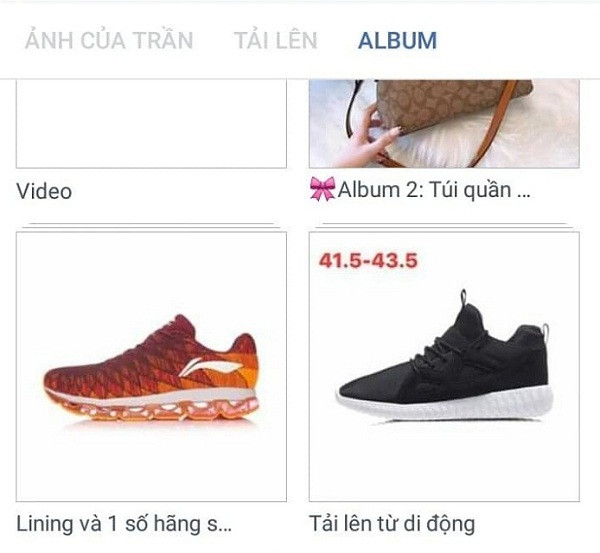
Task: Open Tải lên từ di động album title
Action: 392,525
